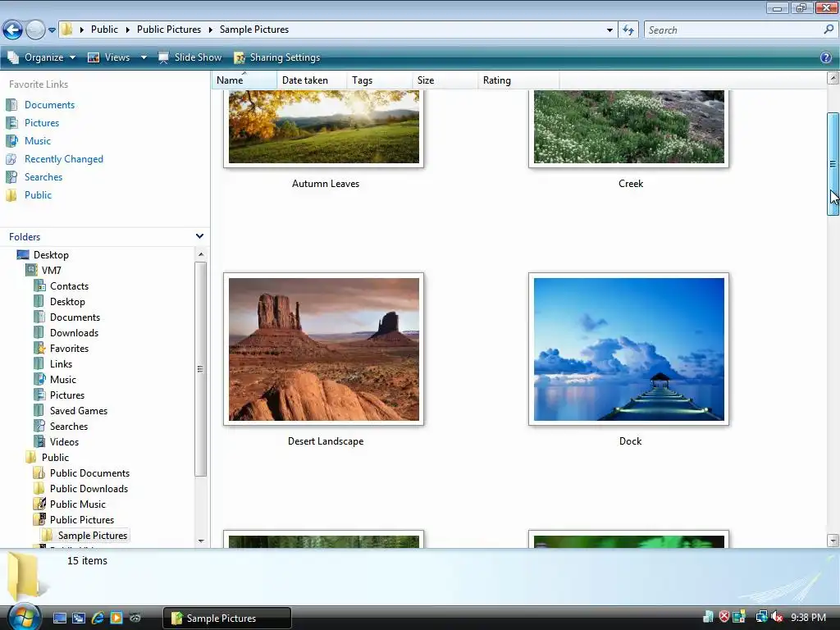
Task: Collapse the Folders pane chevron
Action: 199,236
